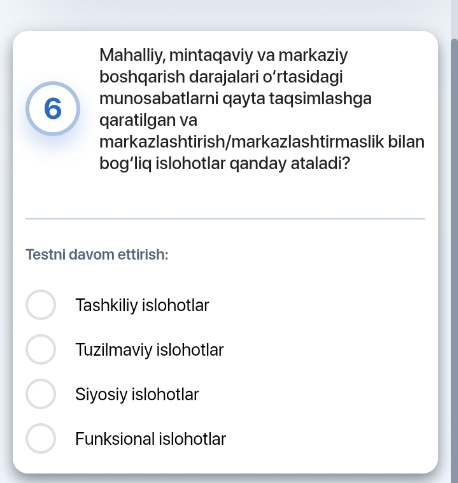Click the word 'Mahalliy' in the question
Screen dimensions: 458x483
(130, 55)
